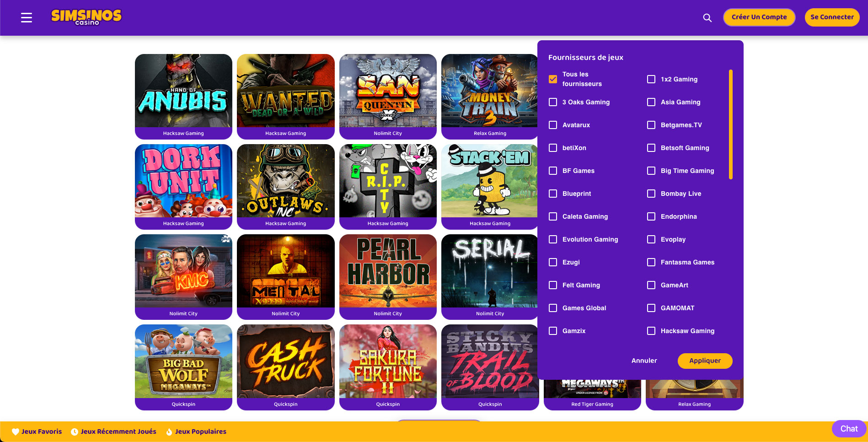Check the Gamzix checkbox

(x=553, y=331)
